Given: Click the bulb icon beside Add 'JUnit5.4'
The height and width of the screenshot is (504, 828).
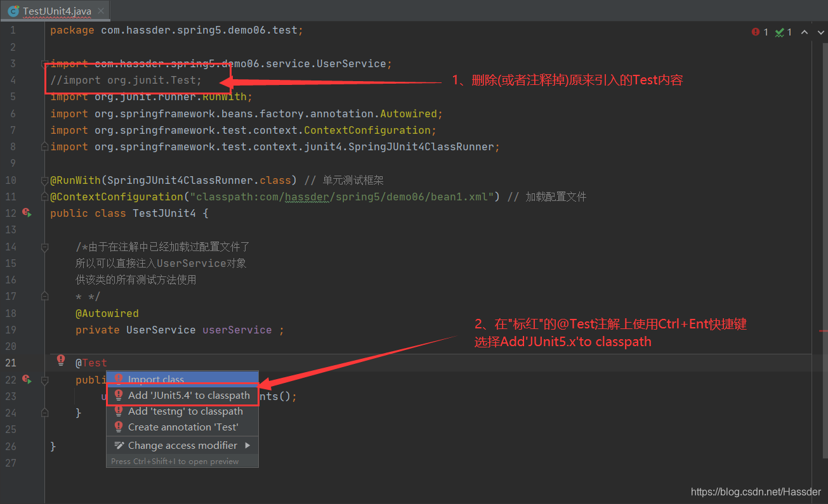Looking at the screenshot, I should 118,395.
